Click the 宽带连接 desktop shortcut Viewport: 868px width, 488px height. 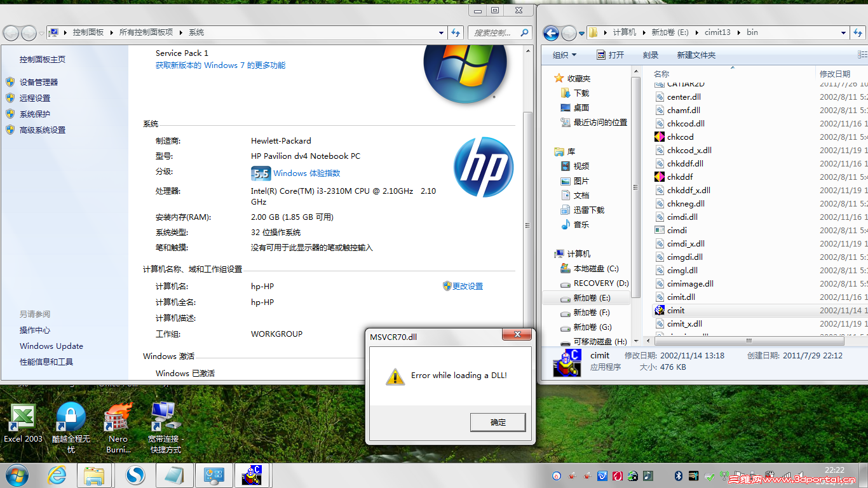click(x=165, y=428)
